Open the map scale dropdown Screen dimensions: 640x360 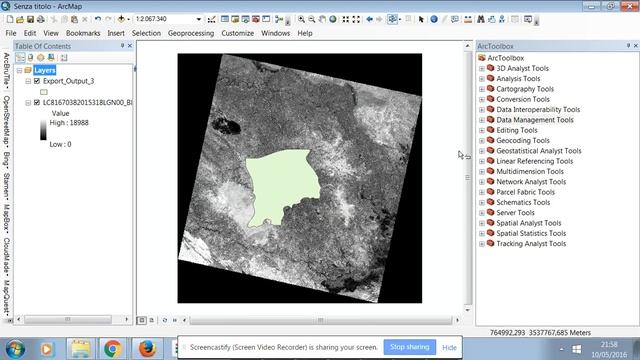[x=198, y=19]
